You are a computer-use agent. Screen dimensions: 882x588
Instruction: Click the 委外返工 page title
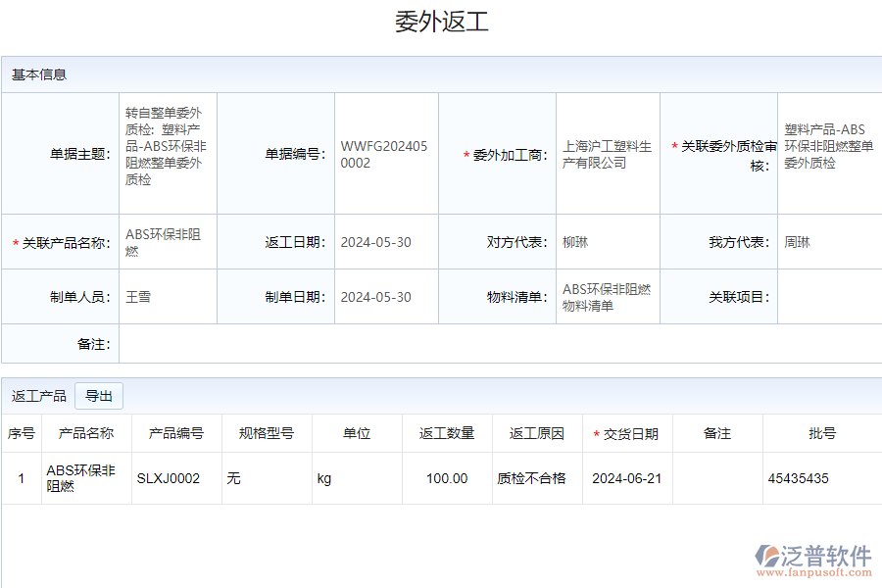pyautogui.click(x=440, y=18)
